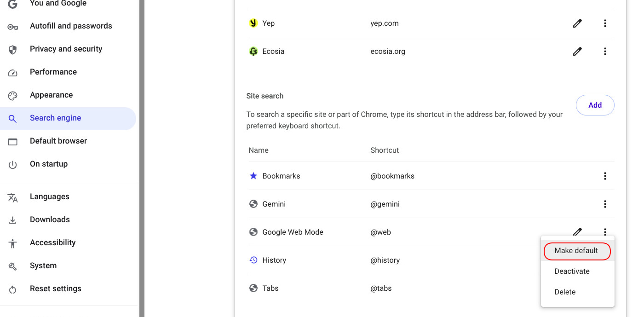Click the Yep favicon
This screenshot has height=317, width=644.
[x=253, y=23]
